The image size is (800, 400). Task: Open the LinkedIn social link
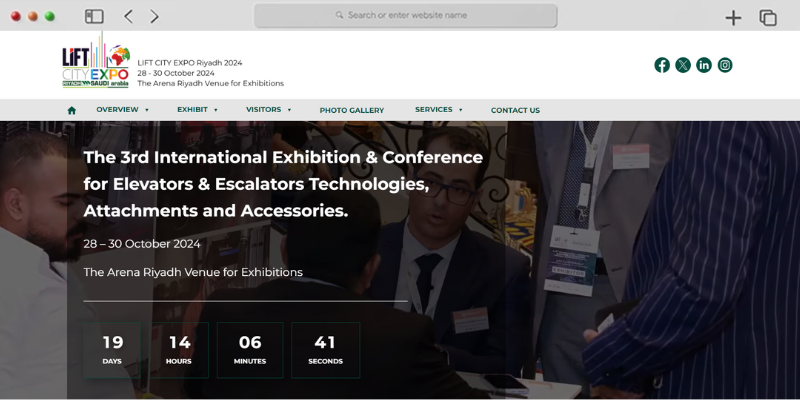coord(704,65)
